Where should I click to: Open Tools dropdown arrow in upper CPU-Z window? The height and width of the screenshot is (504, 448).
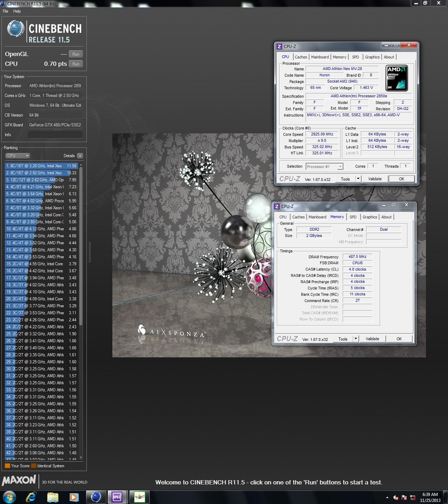358,179
